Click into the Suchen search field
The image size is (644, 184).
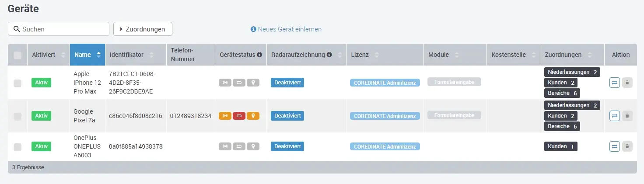59,29
